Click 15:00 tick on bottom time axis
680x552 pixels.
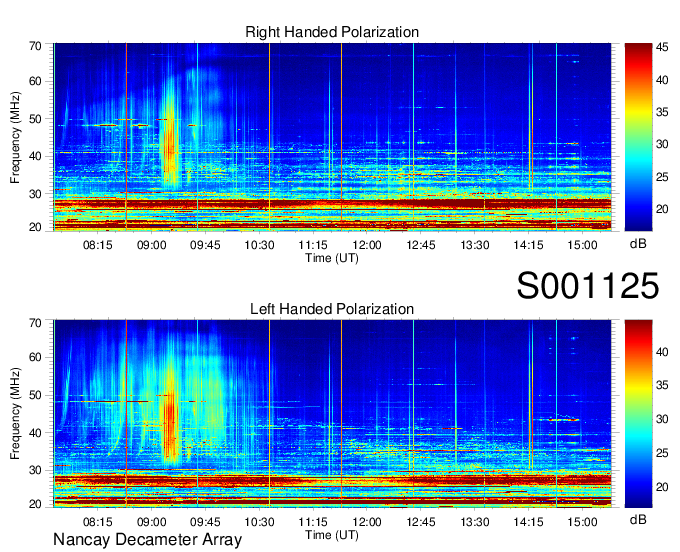pyautogui.click(x=582, y=522)
